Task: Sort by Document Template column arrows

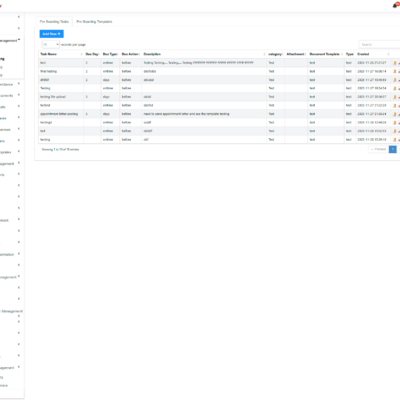Action: pos(342,54)
